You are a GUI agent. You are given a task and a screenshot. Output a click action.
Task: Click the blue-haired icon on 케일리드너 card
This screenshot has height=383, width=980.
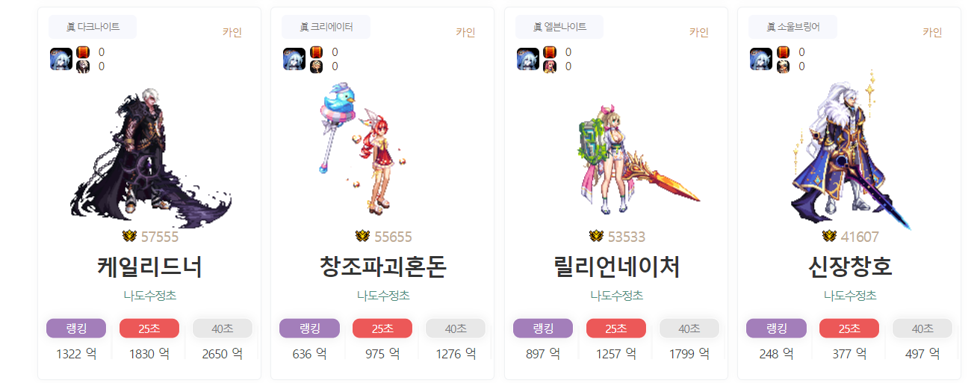tap(61, 59)
